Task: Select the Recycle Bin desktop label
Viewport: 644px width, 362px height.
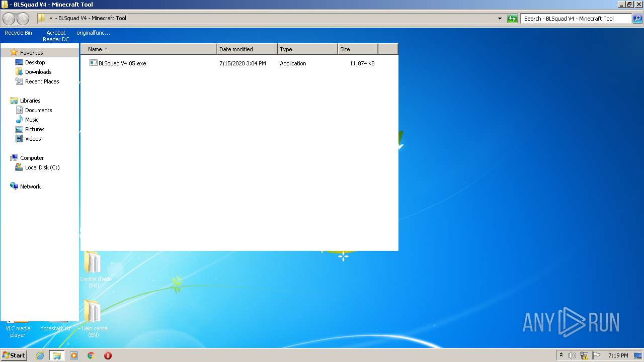Action: [18, 33]
